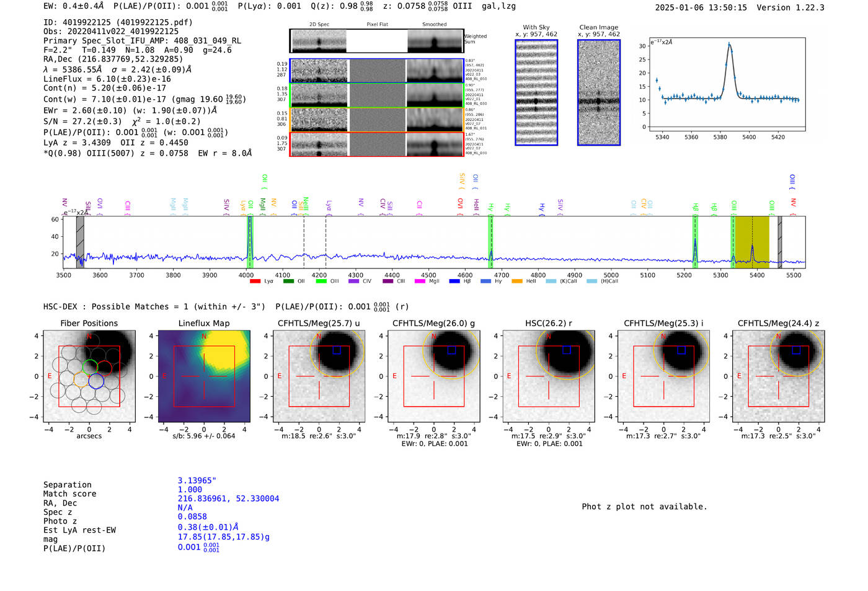Click the blue Hβ legend swatch

[x=454, y=282]
